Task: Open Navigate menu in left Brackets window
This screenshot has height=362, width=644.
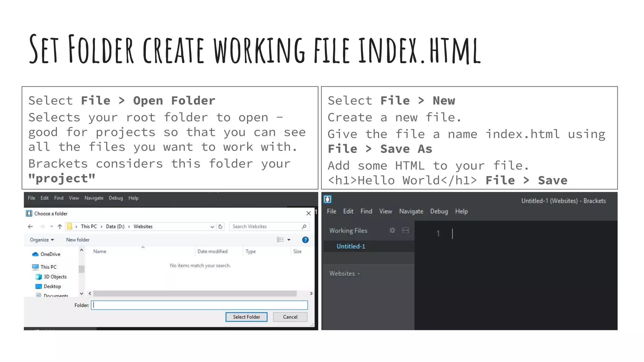Action: point(94,198)
